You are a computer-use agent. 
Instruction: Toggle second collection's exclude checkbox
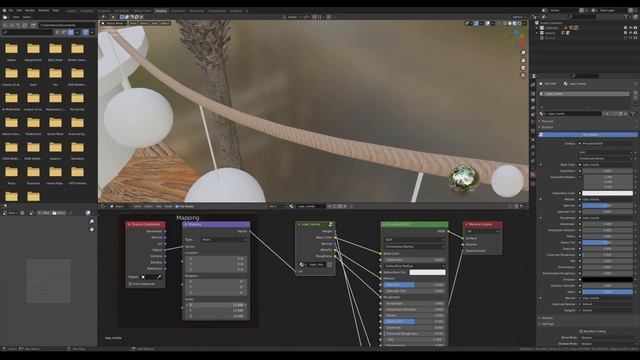coord(625,33)
